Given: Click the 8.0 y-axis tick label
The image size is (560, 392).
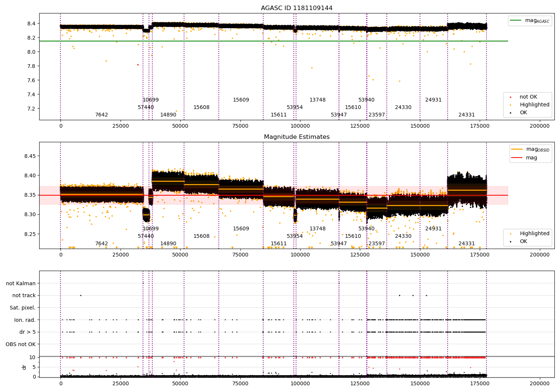Looking at the screenshot, I should pyautogui.click(x=31, y=52).
